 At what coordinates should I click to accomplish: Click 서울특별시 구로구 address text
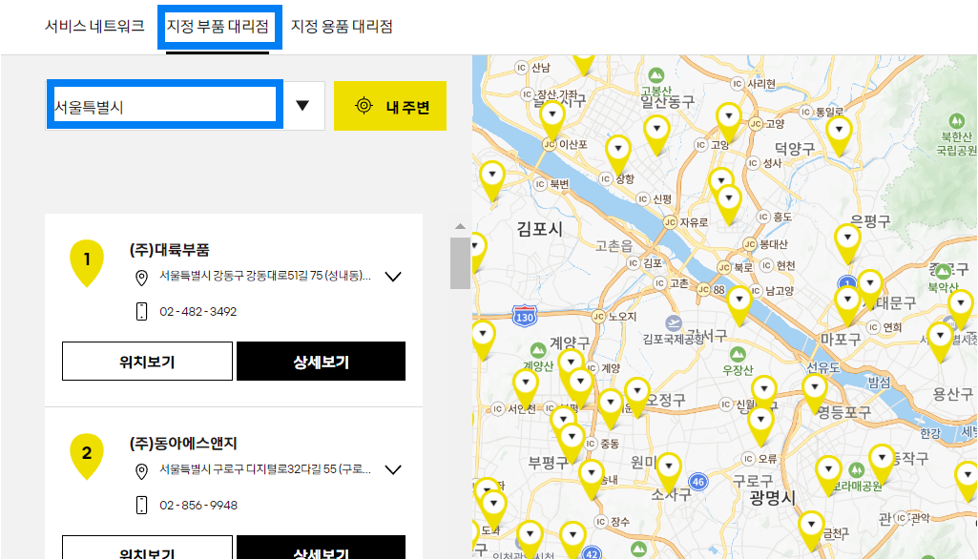click(265, 469)
